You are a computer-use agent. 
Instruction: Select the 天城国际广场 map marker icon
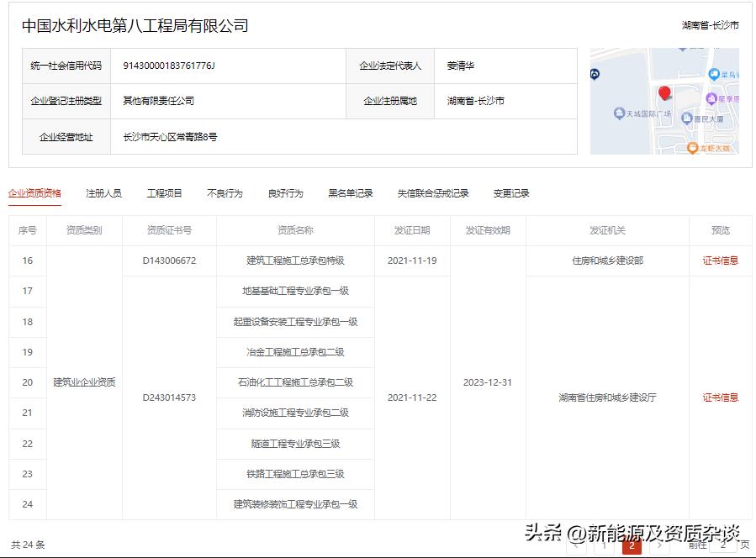pyautogui.click(x=619, y=113)
